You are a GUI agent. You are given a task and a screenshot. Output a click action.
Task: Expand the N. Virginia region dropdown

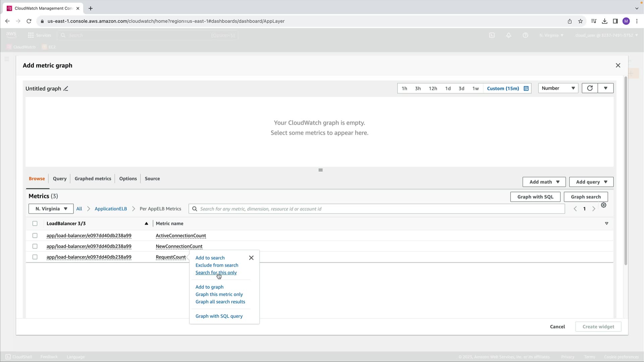coord(51,209)
